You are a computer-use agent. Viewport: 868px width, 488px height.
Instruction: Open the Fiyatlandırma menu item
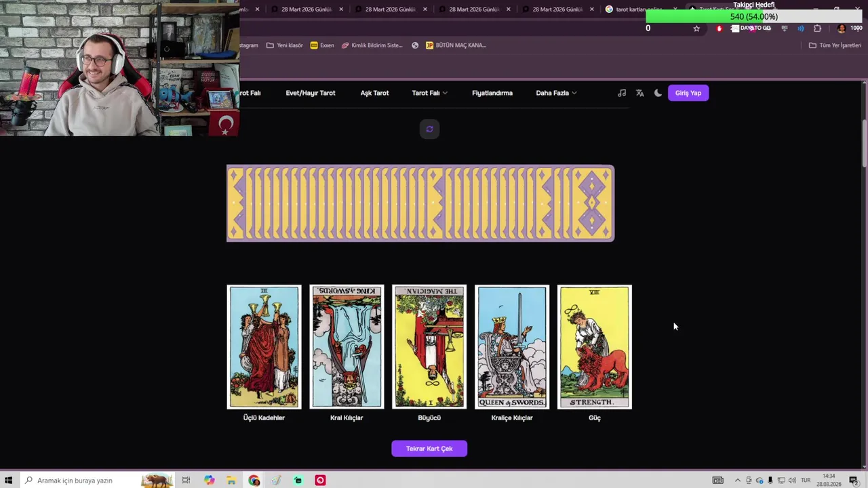[492, 93]
